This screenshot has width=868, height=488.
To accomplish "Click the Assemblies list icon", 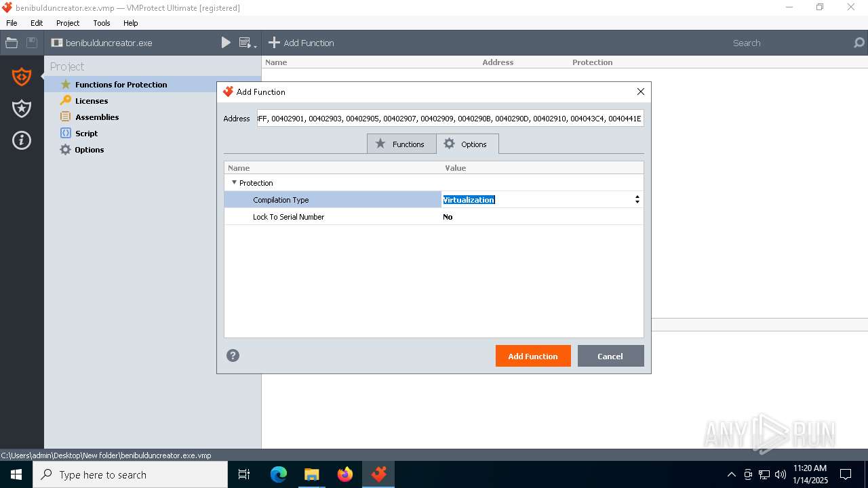I will (x=65, y=117).
